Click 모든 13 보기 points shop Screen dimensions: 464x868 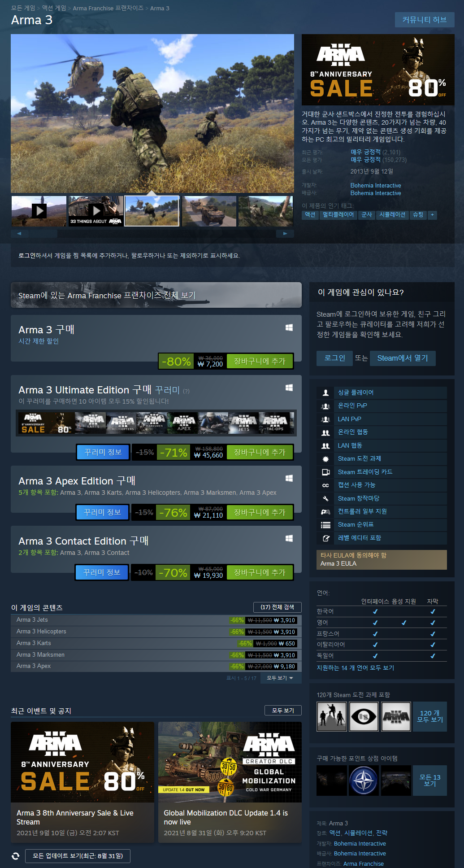point(430,781)
